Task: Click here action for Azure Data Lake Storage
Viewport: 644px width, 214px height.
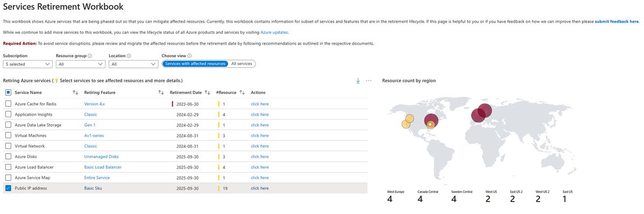Action: click(x=260, y=125)
